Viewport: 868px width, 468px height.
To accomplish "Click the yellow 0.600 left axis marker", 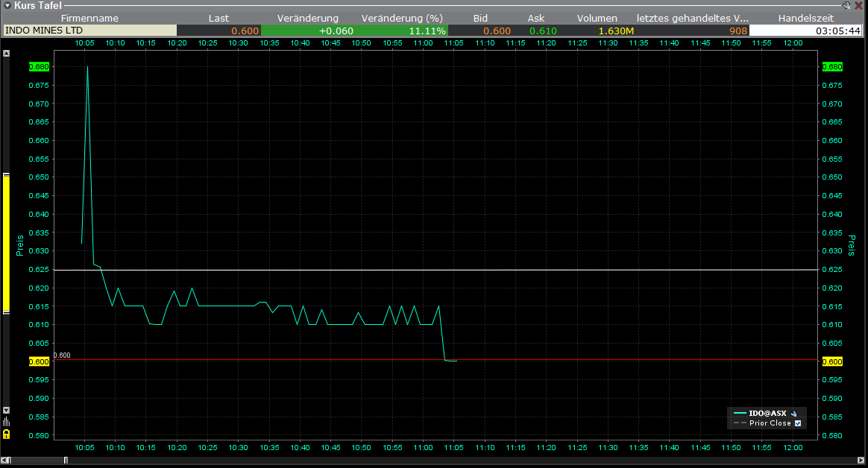I will pos(40,361).
